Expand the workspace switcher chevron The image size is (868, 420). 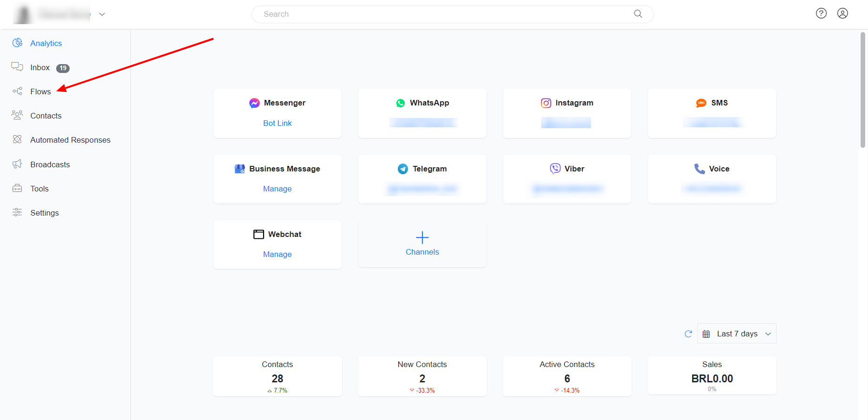pos(102,14)
